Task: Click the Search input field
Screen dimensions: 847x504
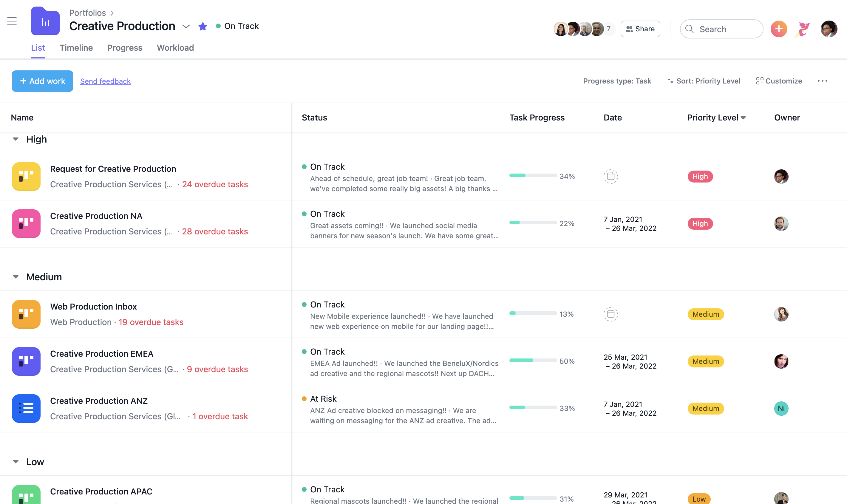Action: click(x=722, y=29)
